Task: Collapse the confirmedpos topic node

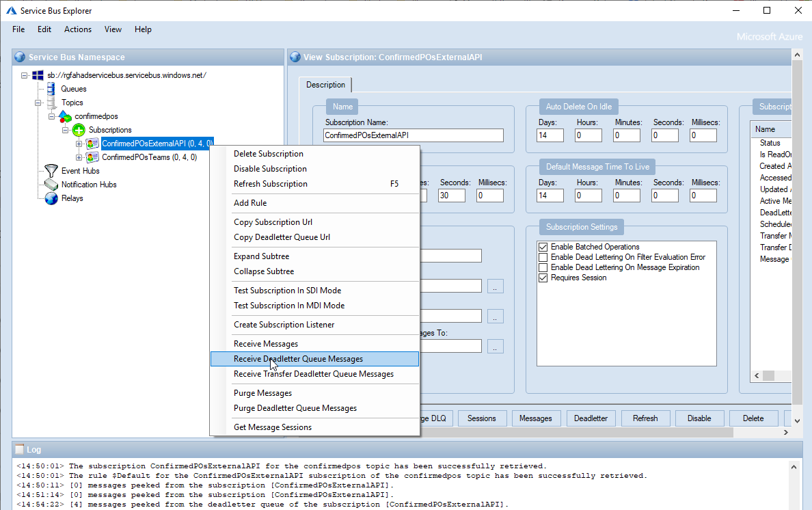Action: click(x=51, y=116)
